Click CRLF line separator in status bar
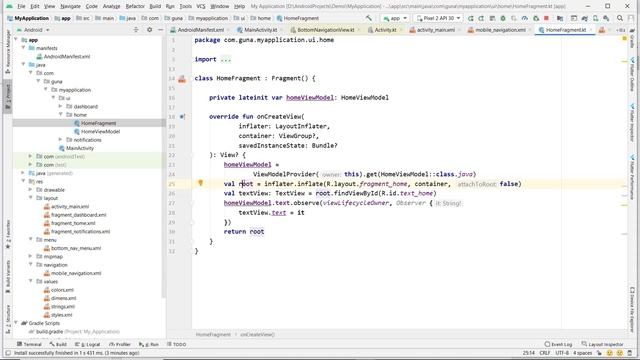The height and width of the screenshot is (360, 640). pyautogui.click(x=545, y=353)
